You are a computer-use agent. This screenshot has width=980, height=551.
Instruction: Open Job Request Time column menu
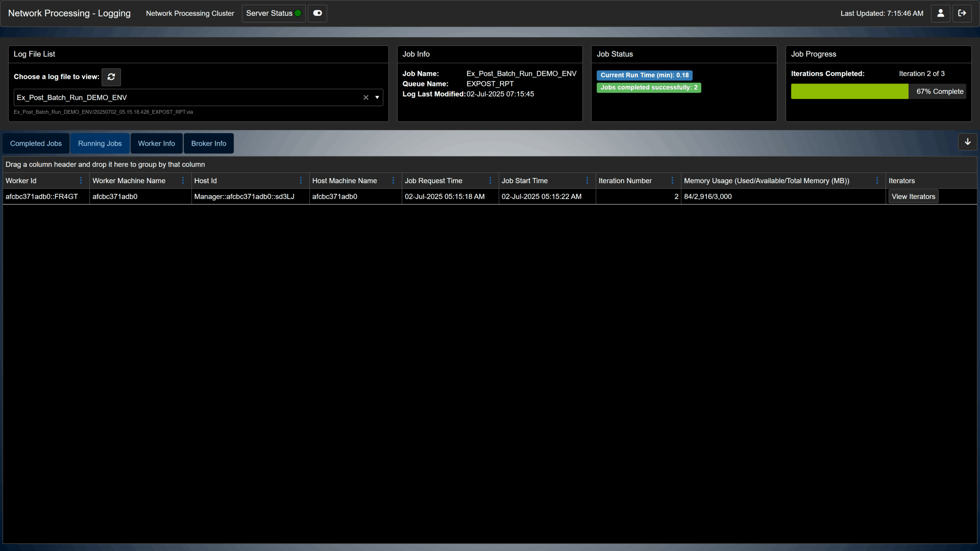click(490, 181)
